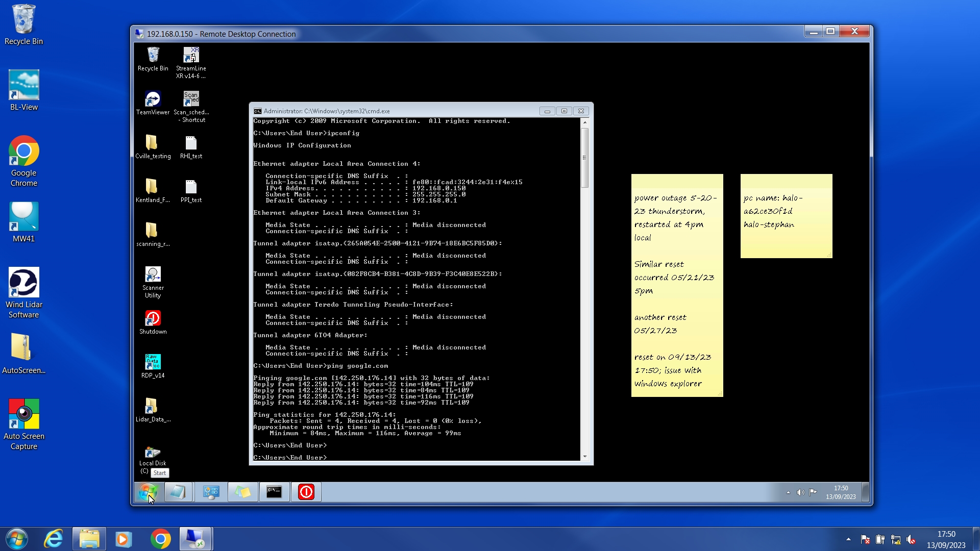
Task: Click the red Shutdown desktop icon
Action: pyautogui.click(x=153, y=319)
